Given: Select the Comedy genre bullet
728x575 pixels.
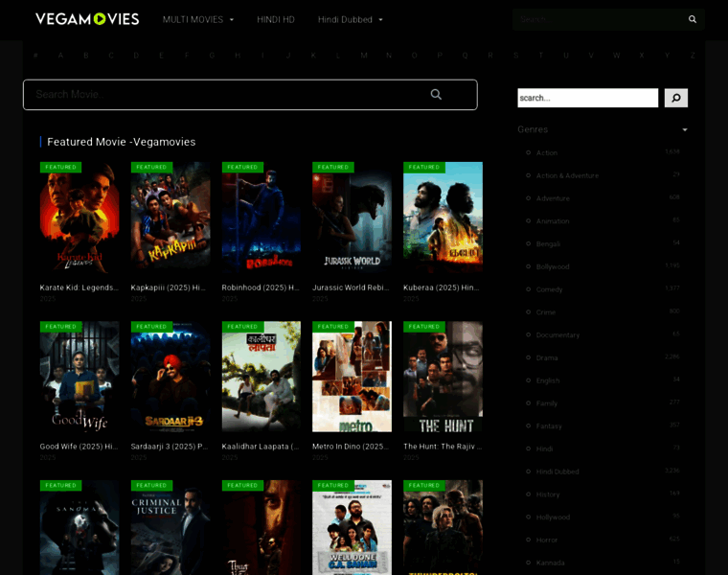Looking at the screenshot, I should pos(529,288).
